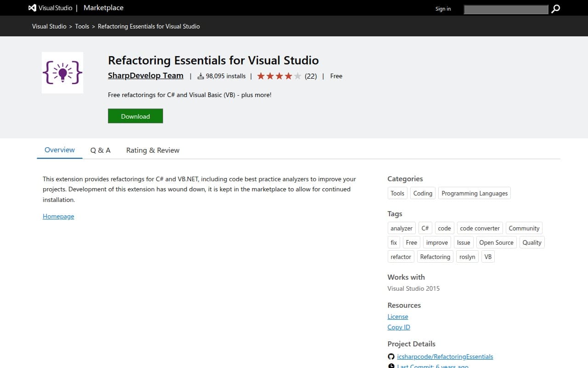The image size is (588, 368).
Task: Switch to the Overview tab
Action: [x=60, y=150]
